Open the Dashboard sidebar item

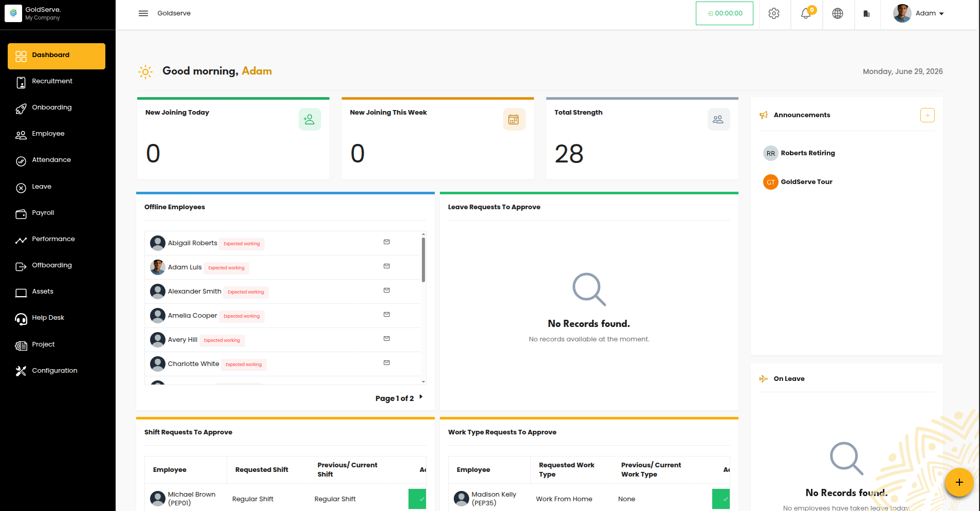click(x=57, y=56)
